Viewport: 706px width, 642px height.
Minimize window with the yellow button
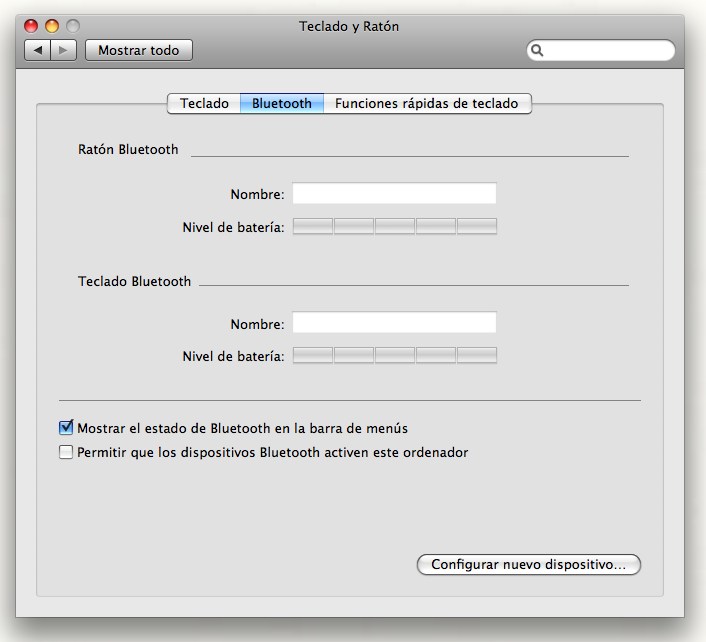[x=52, y=26]
